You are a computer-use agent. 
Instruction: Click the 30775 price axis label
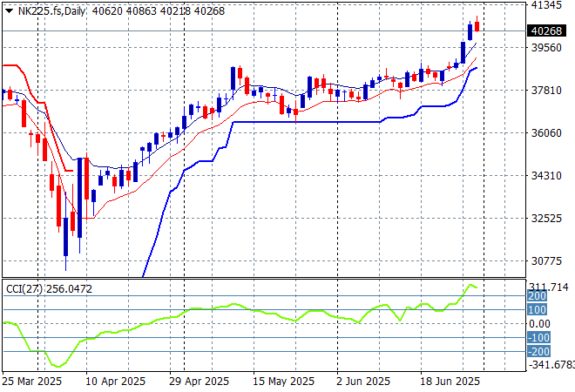click(545, 261)
